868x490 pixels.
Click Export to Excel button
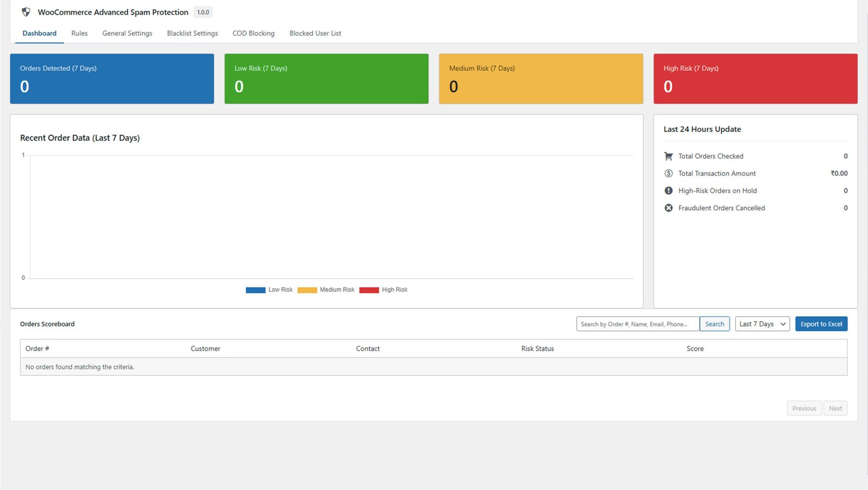point(821,324)
